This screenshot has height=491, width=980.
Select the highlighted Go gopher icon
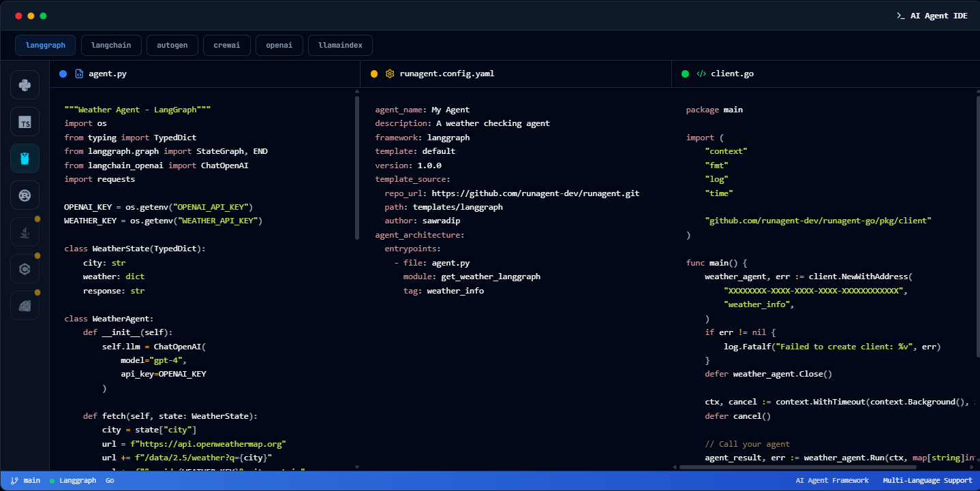(x=25, y=158)
